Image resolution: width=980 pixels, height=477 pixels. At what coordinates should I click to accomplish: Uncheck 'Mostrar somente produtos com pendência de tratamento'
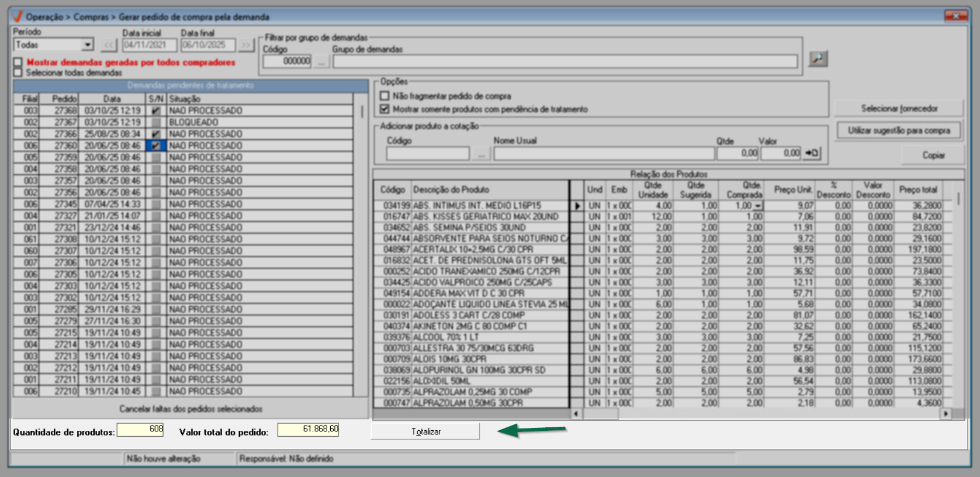pos(385,109)
